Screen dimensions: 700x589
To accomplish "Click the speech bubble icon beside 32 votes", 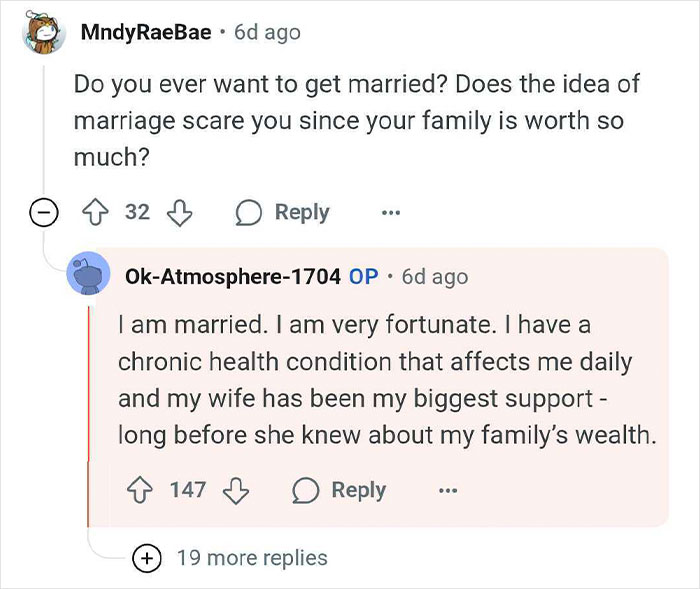I will [248, 213].
